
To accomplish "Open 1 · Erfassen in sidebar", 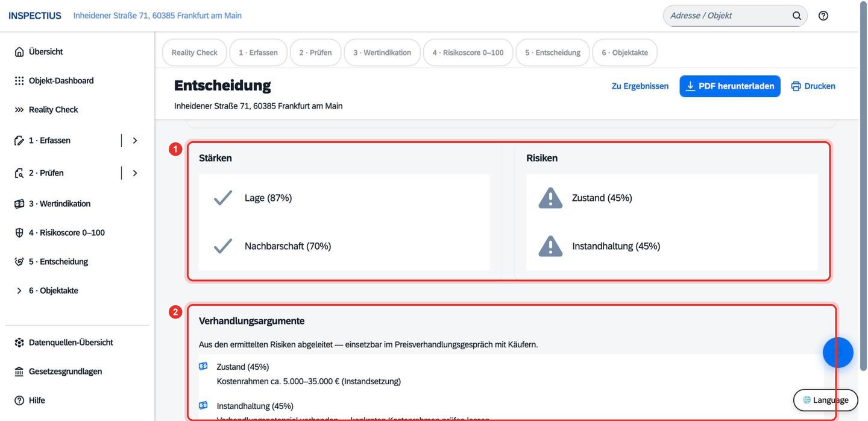I will click(49, 141).
